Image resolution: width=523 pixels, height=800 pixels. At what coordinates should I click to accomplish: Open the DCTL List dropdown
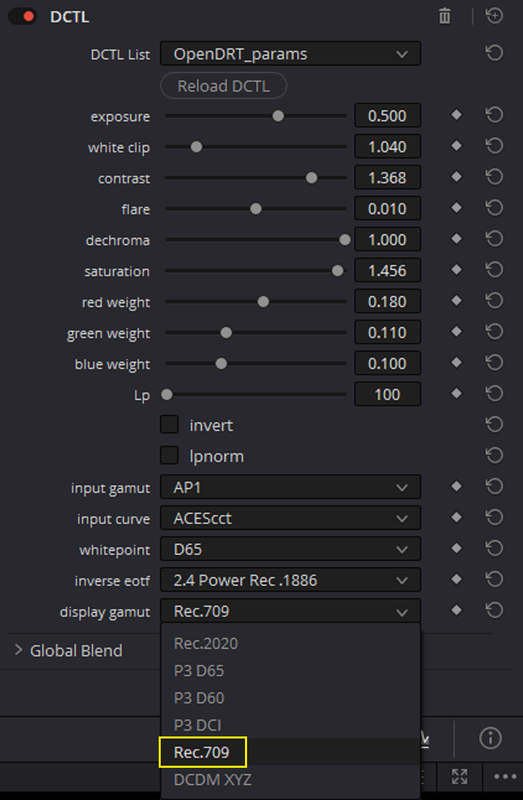click(x=290, y=54)
